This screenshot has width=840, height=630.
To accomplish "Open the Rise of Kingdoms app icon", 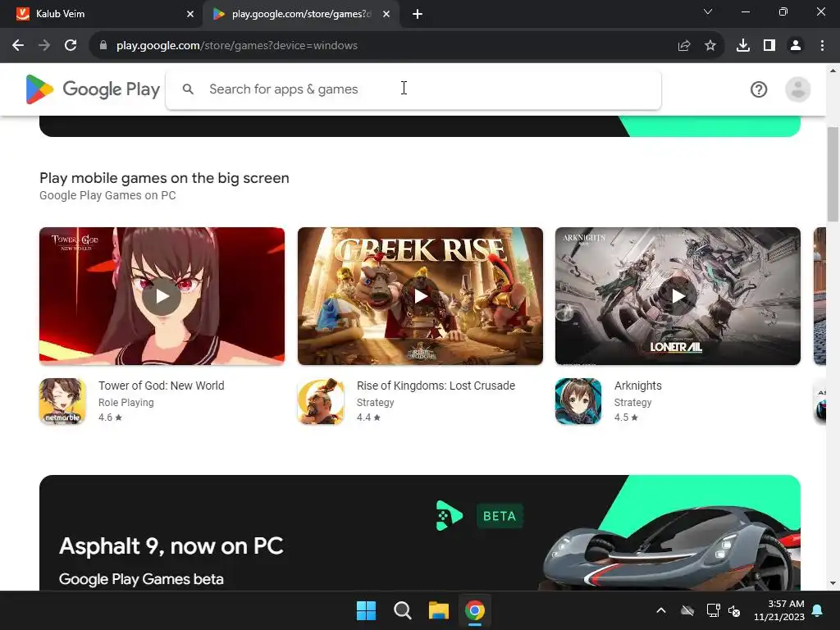I will (x=321, y=401).
